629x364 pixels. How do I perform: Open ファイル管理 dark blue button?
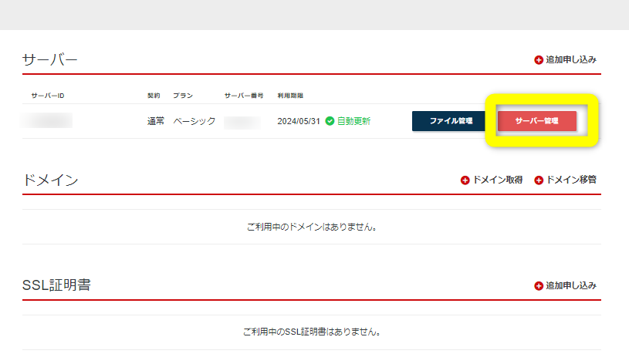(450, 121)
